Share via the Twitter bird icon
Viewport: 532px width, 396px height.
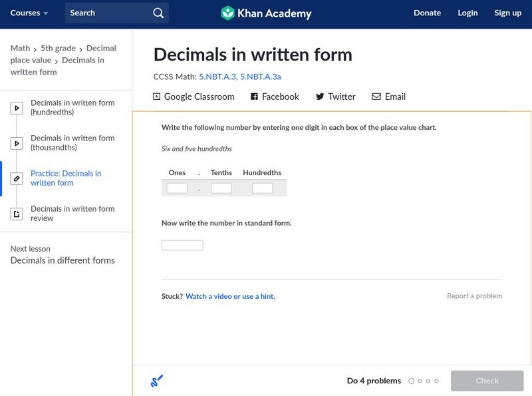tap(321, 97)
